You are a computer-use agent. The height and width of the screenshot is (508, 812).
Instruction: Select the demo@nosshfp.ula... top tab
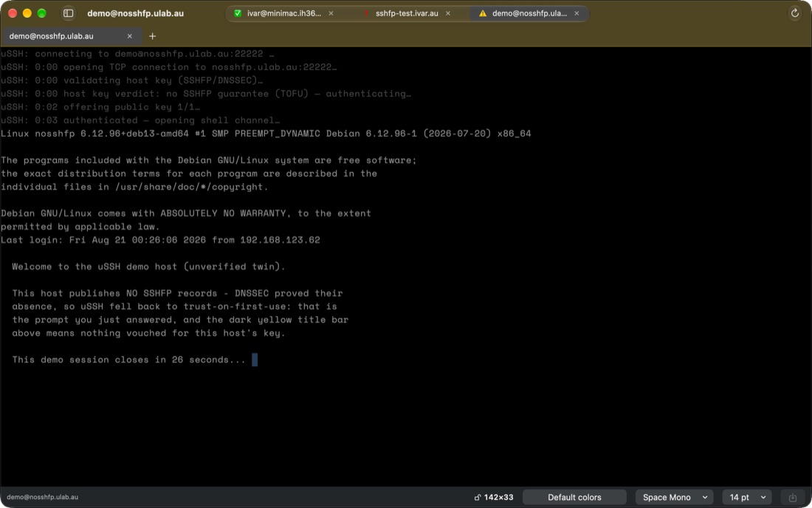click(x=529, y=13)
